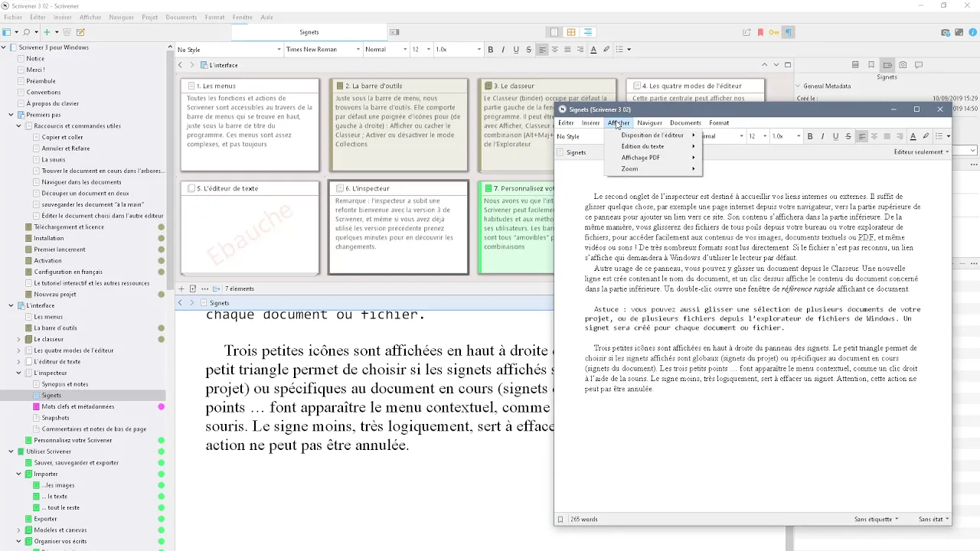This screenshot has height=551, width=980.
Task: Toggle Underline in main window format bar
Action: 515,50
